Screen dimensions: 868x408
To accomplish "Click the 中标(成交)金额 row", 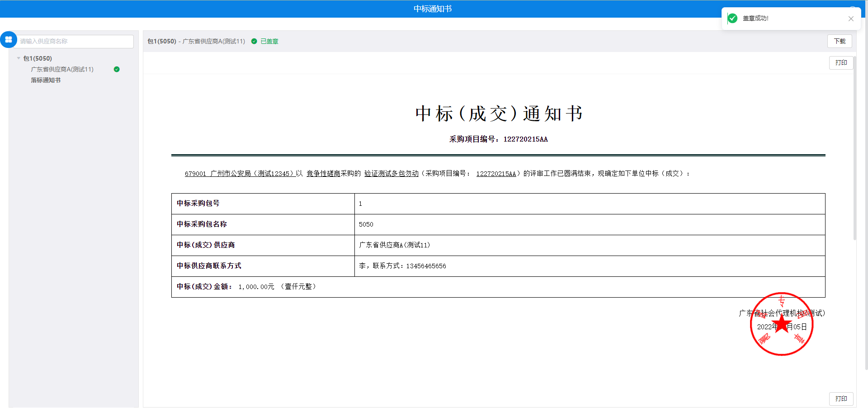I will click(498, 287).
